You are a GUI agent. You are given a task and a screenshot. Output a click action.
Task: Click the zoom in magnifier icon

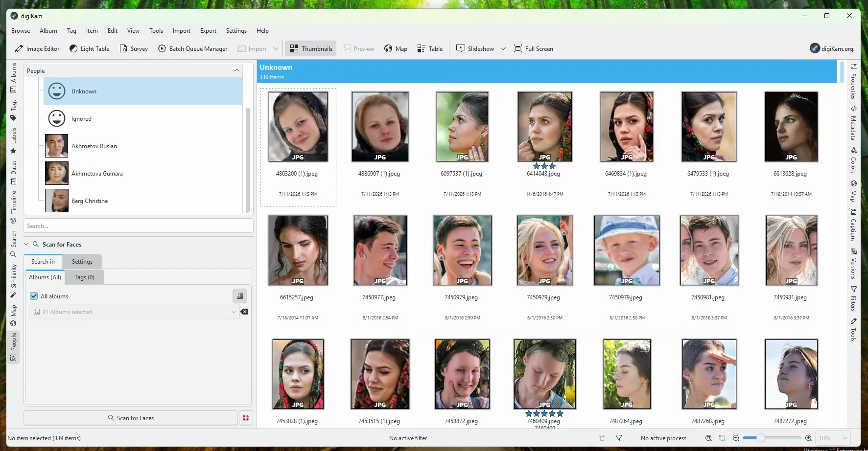click(x=808, y=438)
